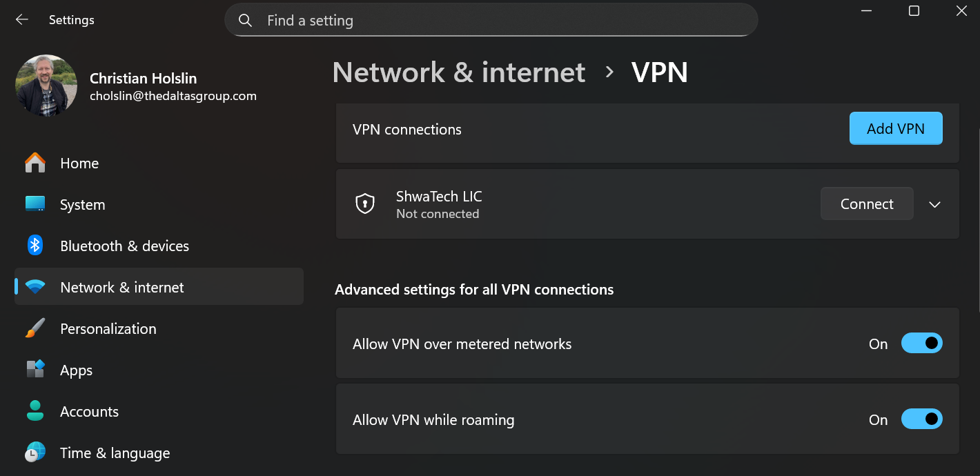Image resolution: width=980 pixels, height=476 pixels.
Task: Click the Apps icon in sidebar
Action: click(35, 370)
